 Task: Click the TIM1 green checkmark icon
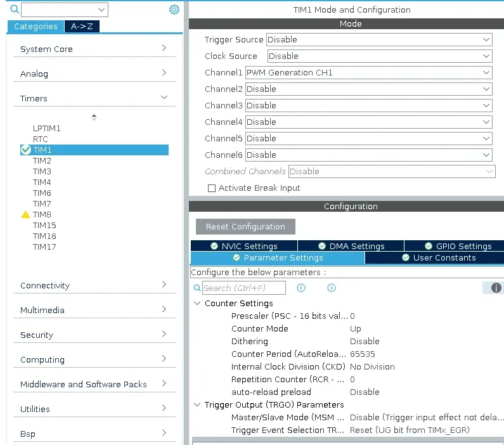(x=26, y=150)
